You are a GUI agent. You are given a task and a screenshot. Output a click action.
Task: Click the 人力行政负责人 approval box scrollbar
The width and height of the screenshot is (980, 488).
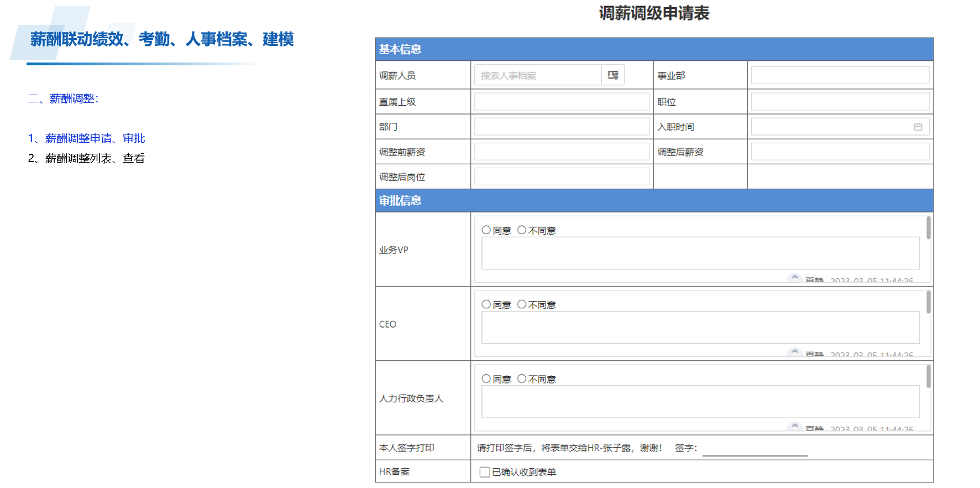pos(928,376)
